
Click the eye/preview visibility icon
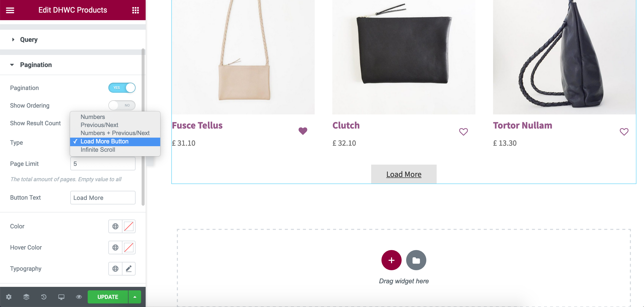coord(79,297)
